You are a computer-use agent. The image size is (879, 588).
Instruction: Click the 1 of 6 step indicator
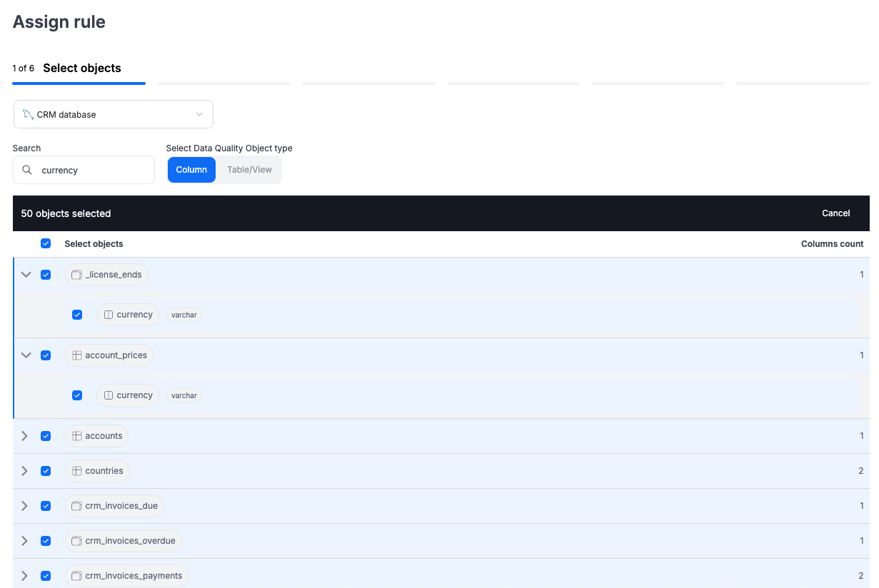pyautogui.click(x=23, y=69)
